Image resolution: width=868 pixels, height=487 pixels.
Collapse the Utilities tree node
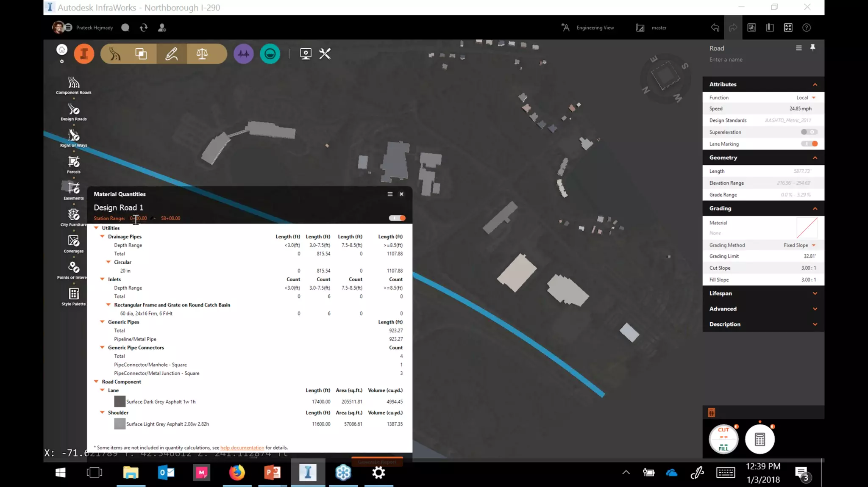[96, 228]
